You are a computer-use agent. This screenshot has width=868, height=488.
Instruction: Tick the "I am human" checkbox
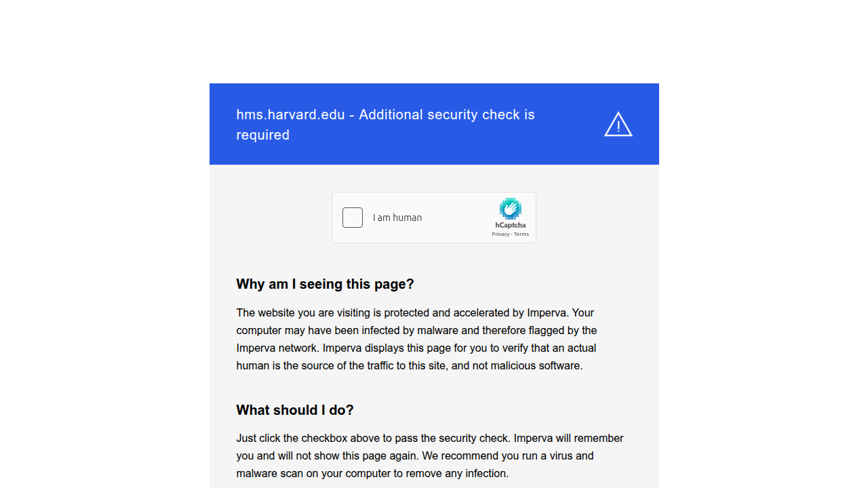tap(353, 218)
